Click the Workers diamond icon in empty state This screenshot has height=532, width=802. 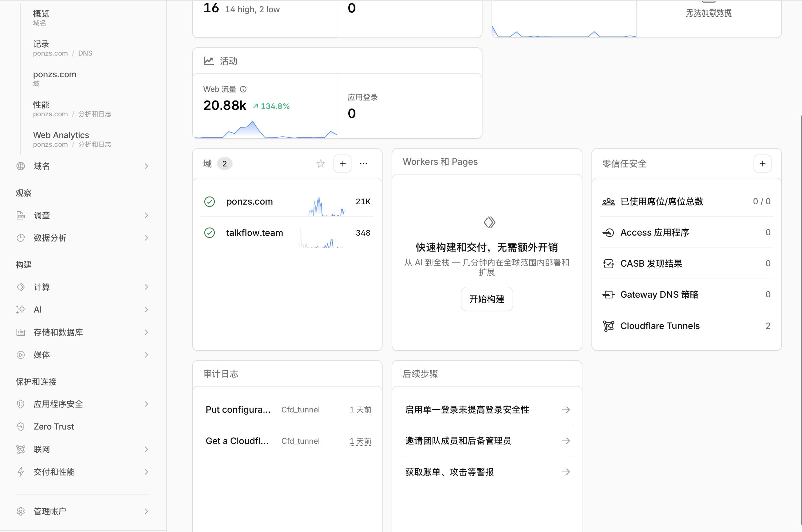[489, 223]
